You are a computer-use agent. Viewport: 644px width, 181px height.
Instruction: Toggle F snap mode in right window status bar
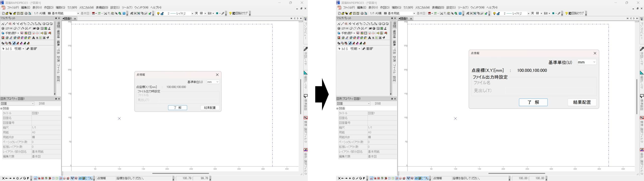point(364,178)
